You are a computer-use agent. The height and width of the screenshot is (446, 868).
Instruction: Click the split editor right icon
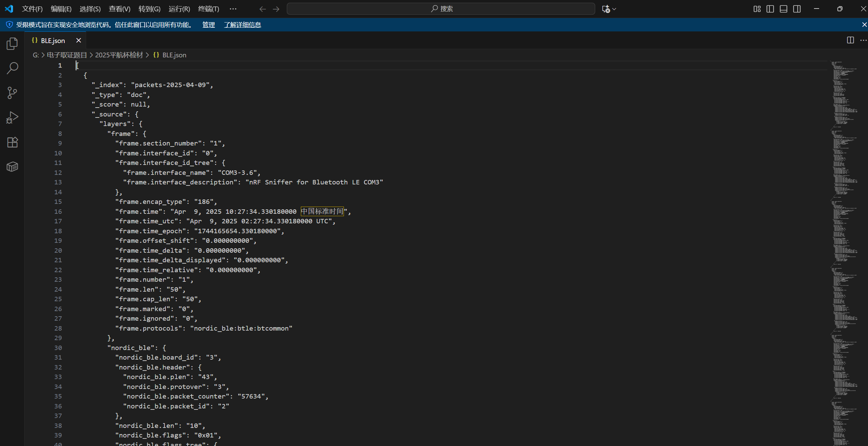[850, 40]
